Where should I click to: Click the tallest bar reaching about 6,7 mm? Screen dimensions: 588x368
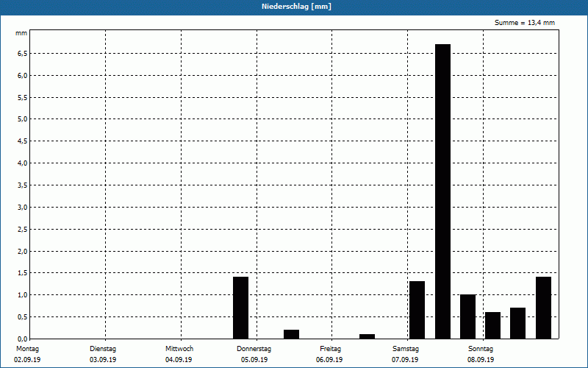click(442, 191)
